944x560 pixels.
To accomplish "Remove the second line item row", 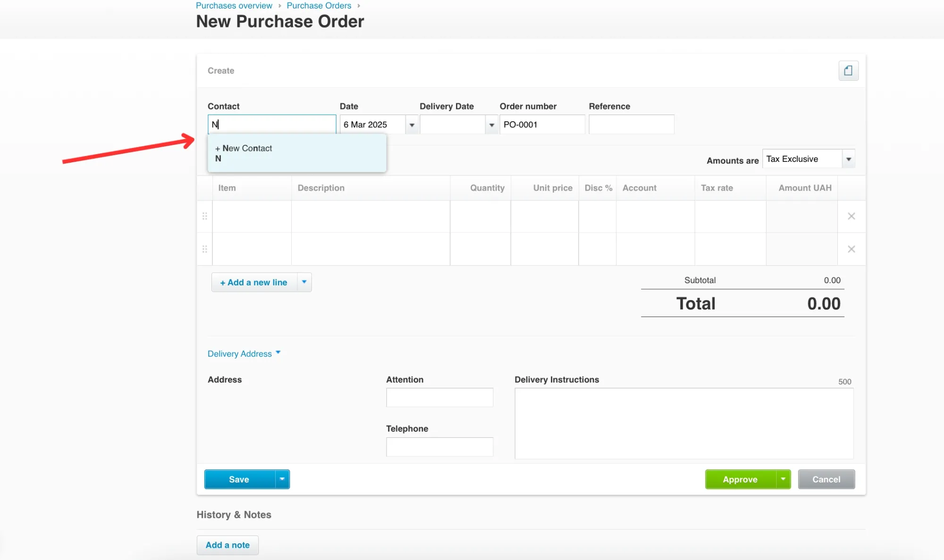I will (851, 249).
